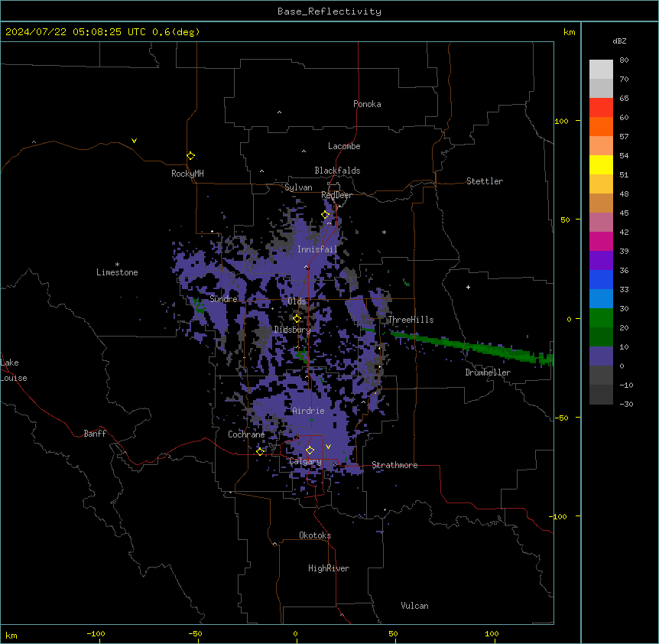The width and height of the screenshot is (659, 644).
Task: Select the Sylvan label
Action: tap(298, 187)
